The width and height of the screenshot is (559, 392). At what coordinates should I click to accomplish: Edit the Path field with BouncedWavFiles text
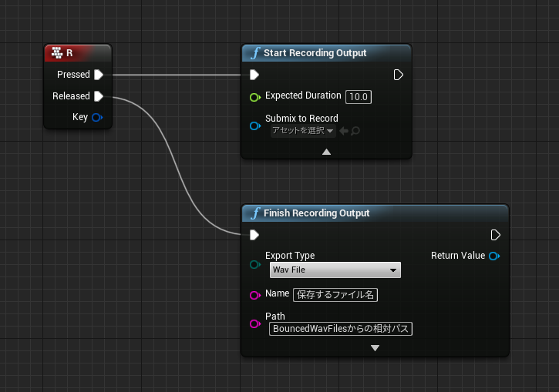[x=341, y=329]
